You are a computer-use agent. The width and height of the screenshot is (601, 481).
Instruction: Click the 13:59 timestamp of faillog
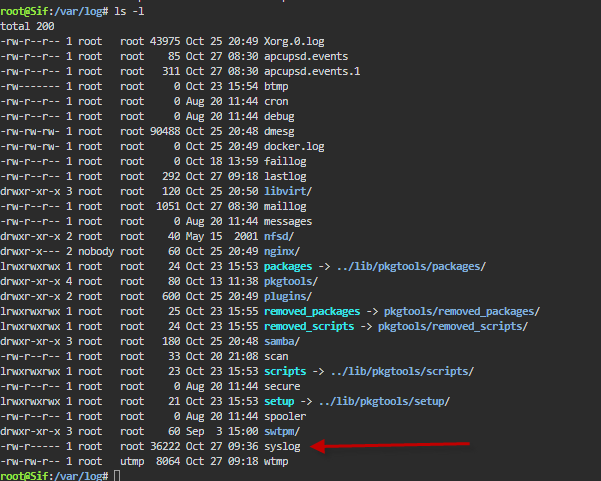[243, 161]
